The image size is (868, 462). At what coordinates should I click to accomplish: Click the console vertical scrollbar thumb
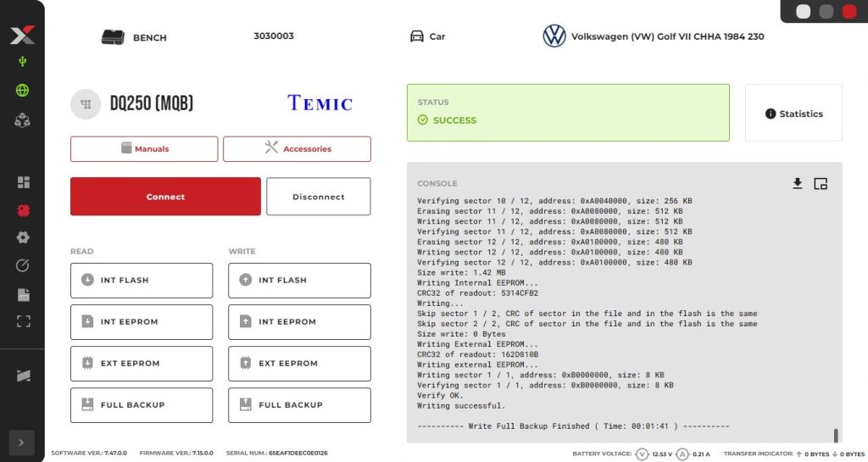836,436
